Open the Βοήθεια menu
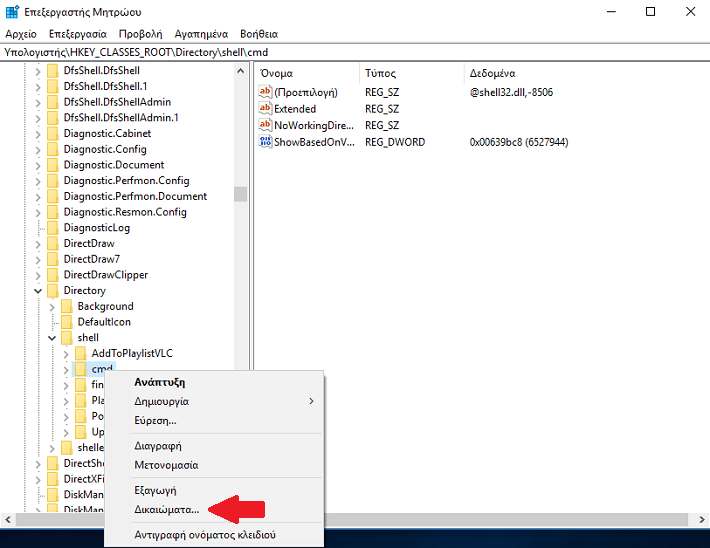Image resolution: width=710 pixels, height=548 pixels. (259, 34)
